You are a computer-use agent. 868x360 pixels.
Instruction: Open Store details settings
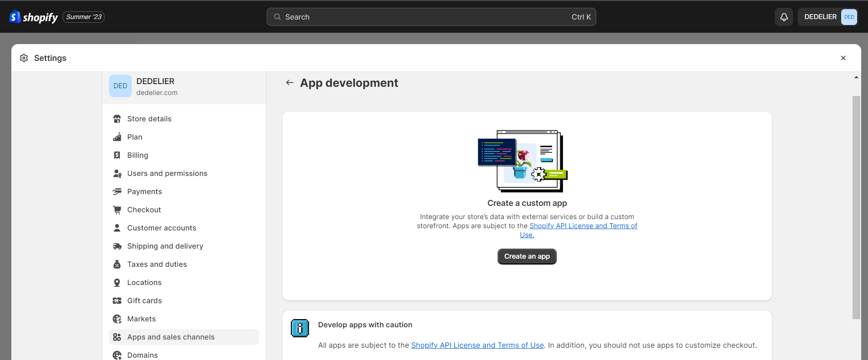[184, 119]
